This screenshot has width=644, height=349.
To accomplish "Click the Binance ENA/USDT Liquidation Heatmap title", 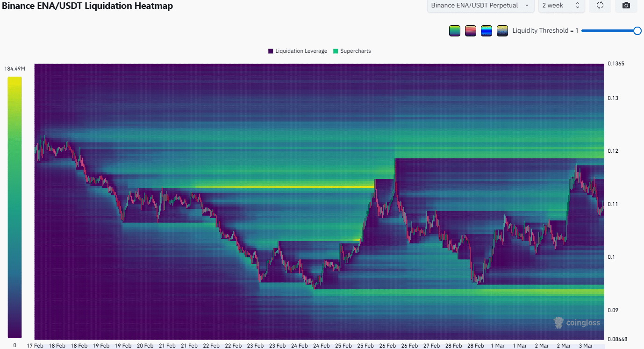I will click(87, 6).
